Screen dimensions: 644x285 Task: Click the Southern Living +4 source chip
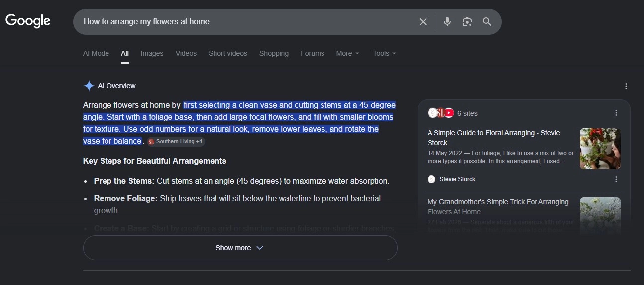coord(176,142)
